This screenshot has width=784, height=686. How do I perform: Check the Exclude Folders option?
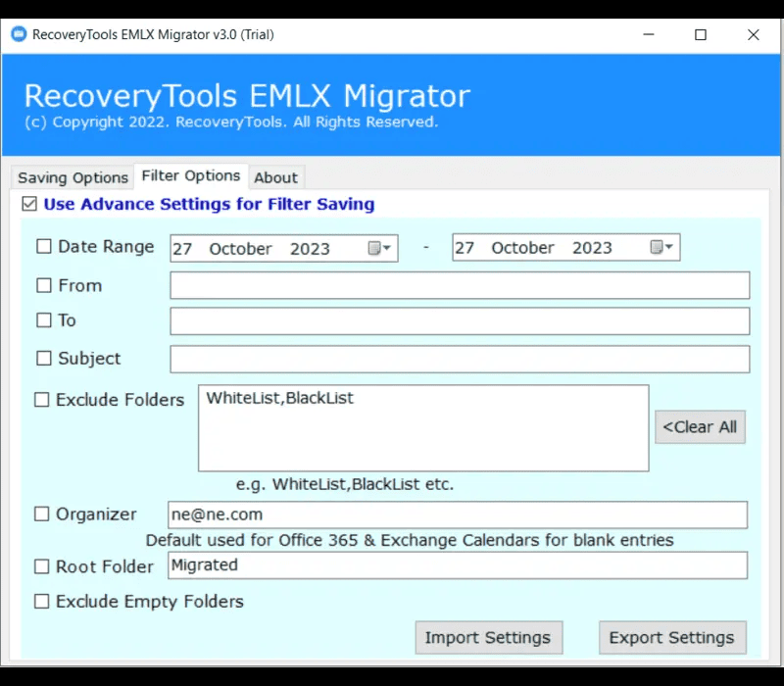click(x=41, y=400)
